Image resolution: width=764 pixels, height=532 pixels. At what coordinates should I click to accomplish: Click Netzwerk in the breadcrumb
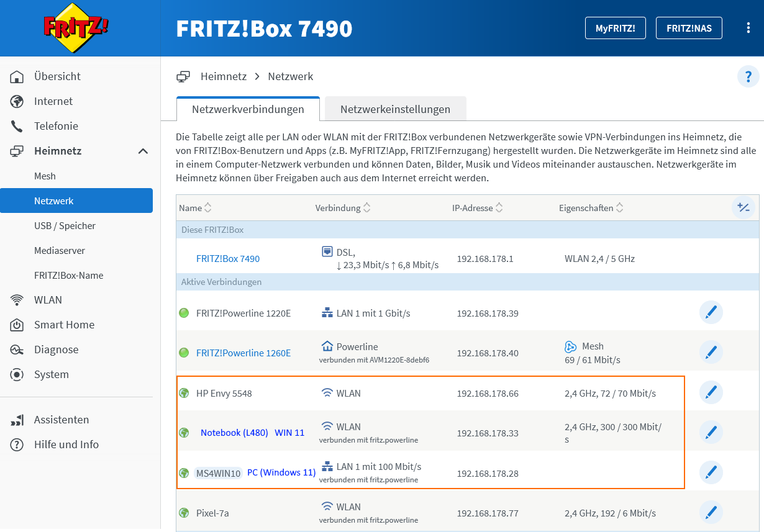[291, 77]
